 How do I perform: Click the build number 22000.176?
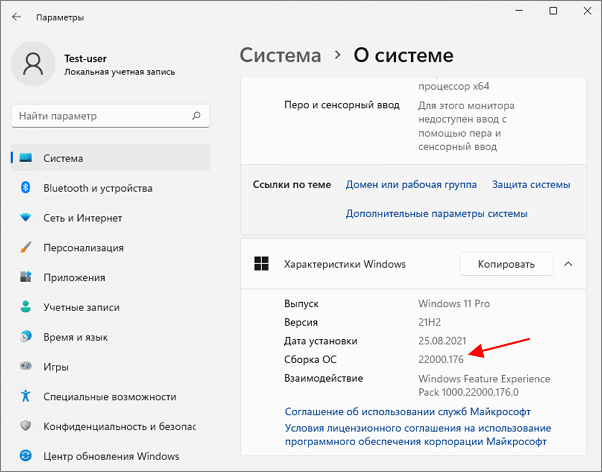tap(441, 359)
